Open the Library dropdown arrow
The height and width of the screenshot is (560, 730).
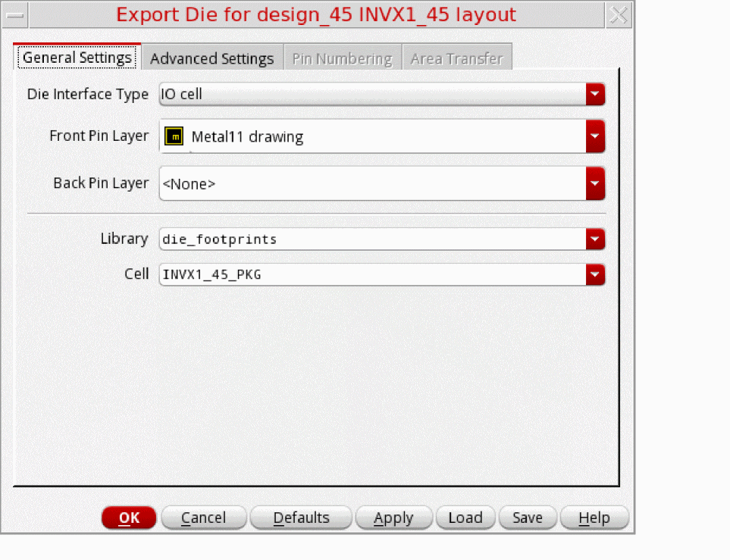[595, 239]
